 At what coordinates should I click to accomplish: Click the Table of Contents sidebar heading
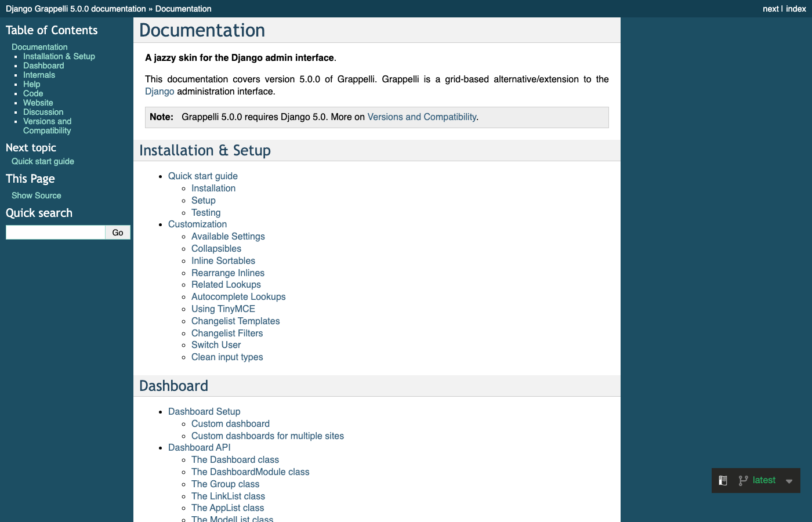(52, 30)
